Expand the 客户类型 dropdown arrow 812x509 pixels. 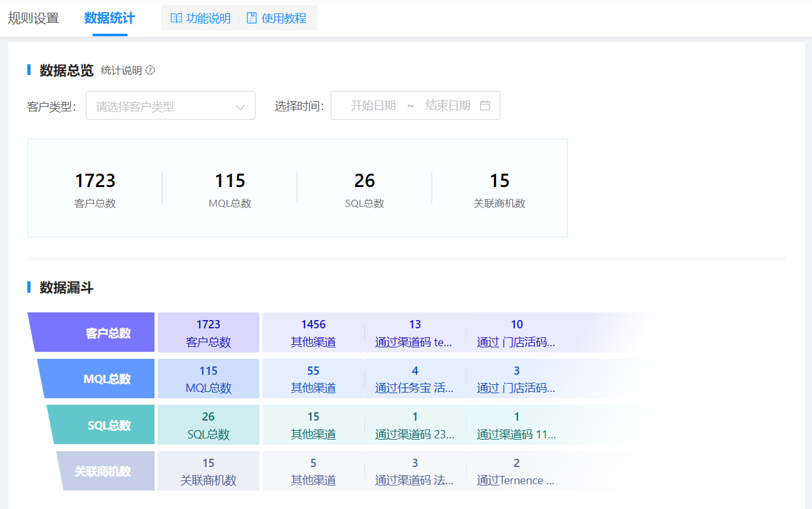240,107
